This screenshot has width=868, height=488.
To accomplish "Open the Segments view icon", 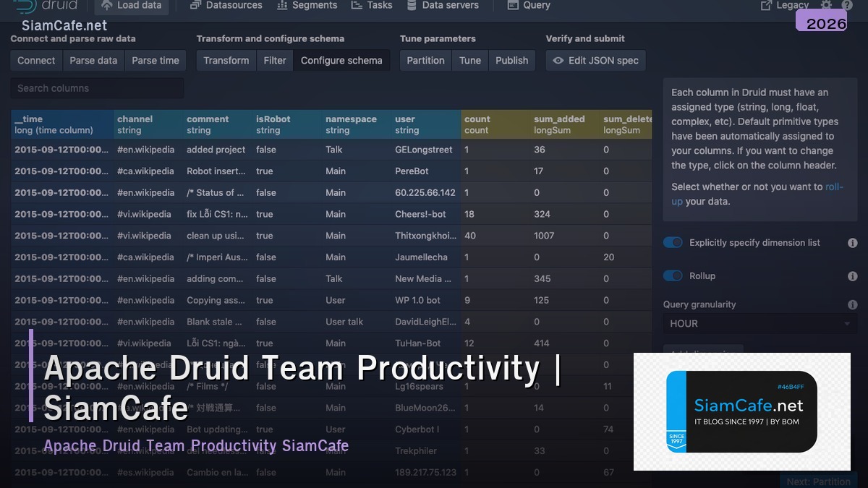I will (x=281, y=5).
